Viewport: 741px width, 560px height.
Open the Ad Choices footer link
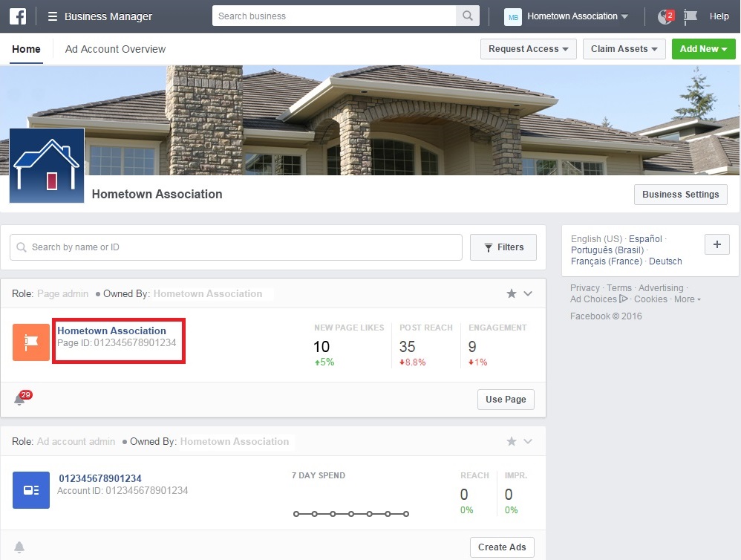point(598,299)
